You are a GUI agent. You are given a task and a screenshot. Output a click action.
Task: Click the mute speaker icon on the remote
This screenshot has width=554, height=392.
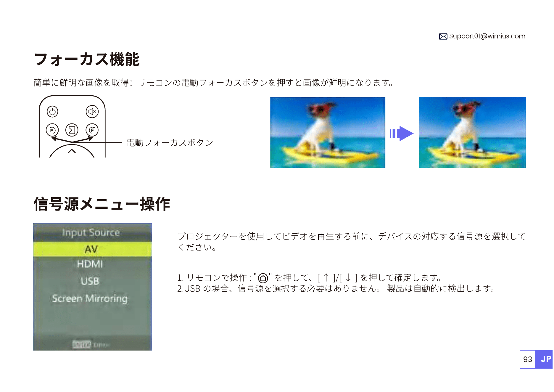coord(92,112)
